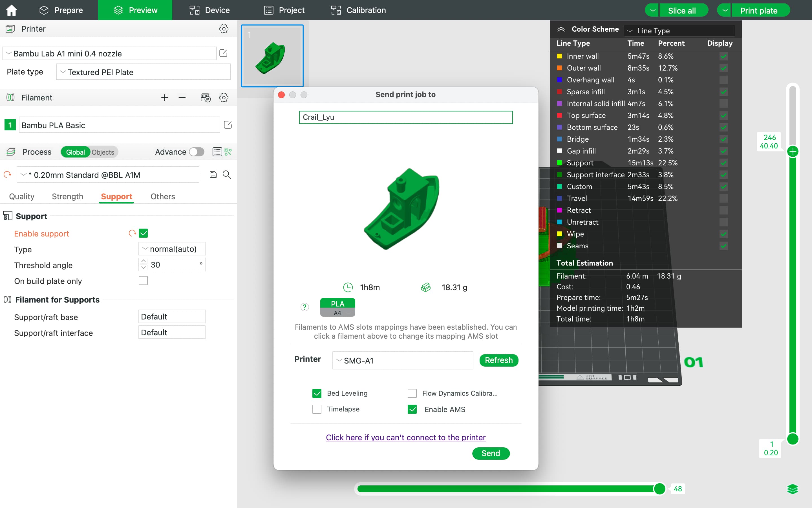Image resolution: width=812 pixels, height=508 pixels.
Task: Click the vertical layer slider bottom handle
Action: coord(793,439)
